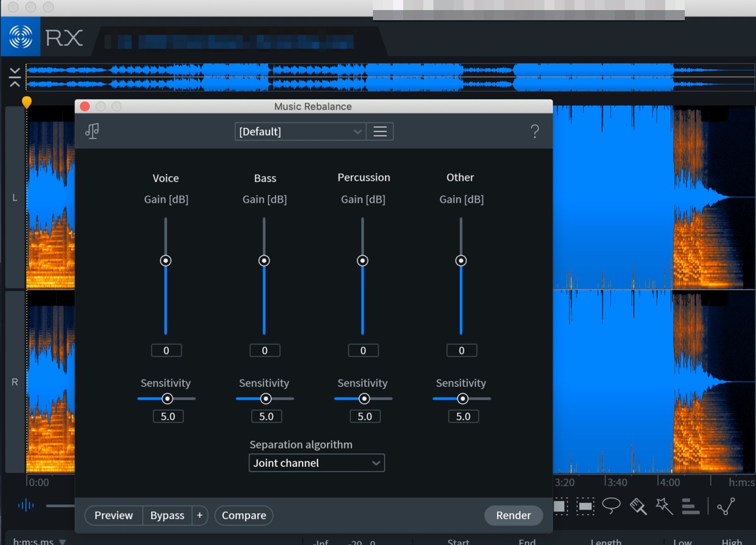Open the h:m:s.ms time format dropdown
This screenshot has height=545, width=756.
click(x=39, y=541)
